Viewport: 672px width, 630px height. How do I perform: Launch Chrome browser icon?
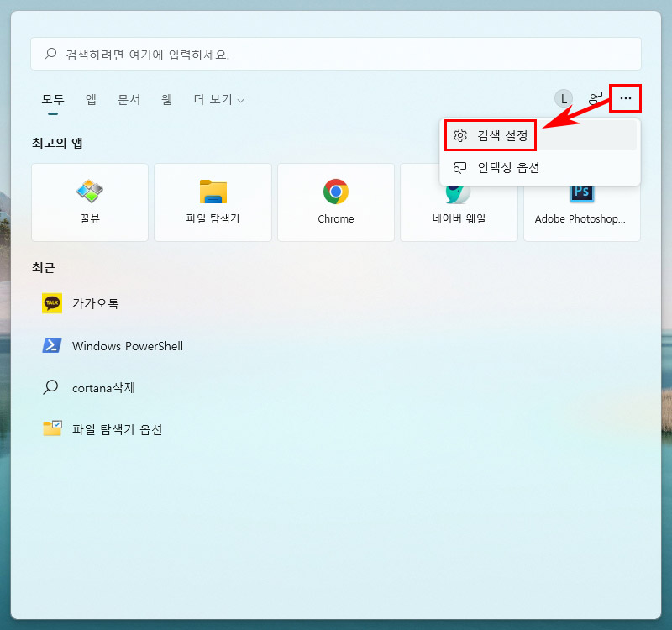pyautogui.click(x=335, y=202)
